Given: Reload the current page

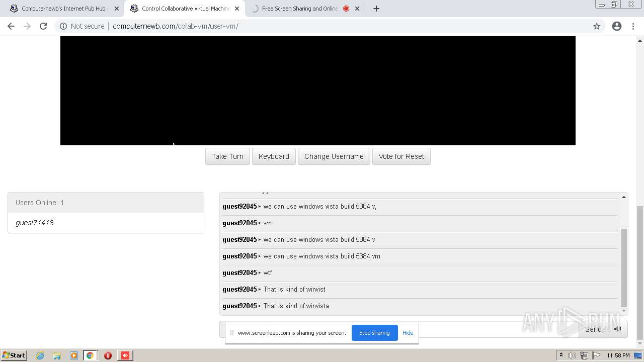Looking at the screenshot, I should (x=43, y=26).
